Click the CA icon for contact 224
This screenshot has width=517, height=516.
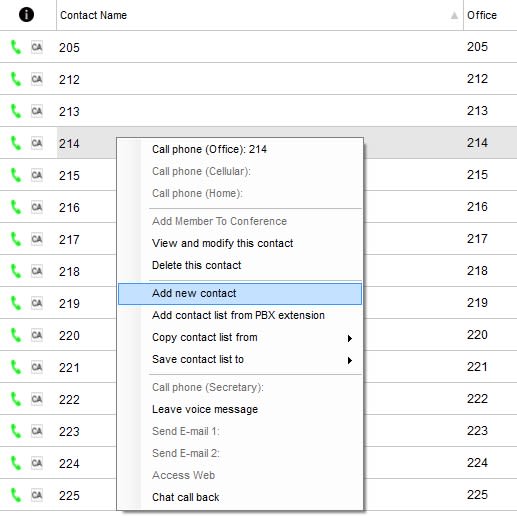[x=37, y=463]
